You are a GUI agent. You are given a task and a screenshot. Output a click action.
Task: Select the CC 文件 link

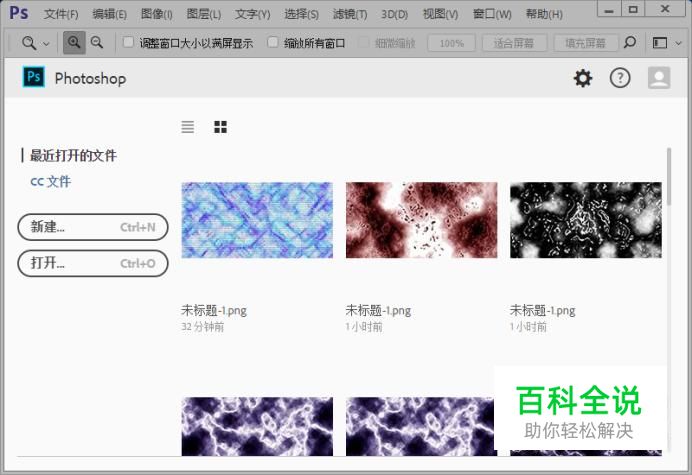click(50, 181)
